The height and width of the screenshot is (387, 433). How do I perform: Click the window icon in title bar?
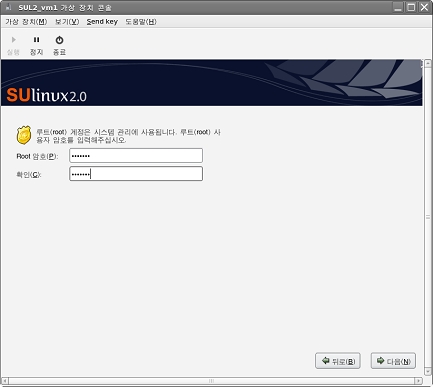(x=8, y=7)
